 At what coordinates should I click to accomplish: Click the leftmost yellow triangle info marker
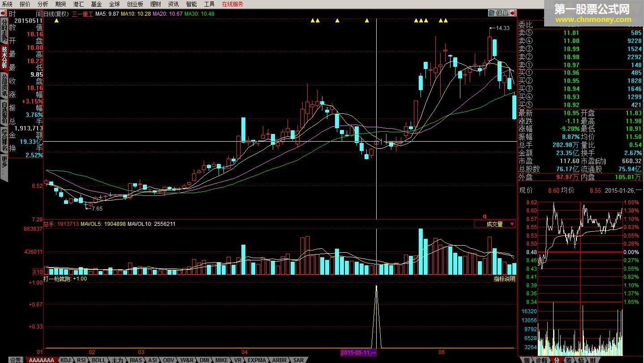56,21
